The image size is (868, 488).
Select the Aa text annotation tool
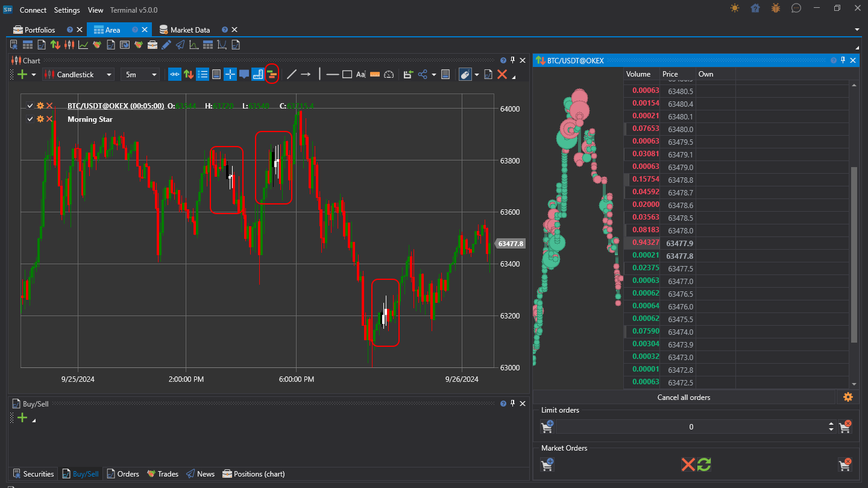(x=360, y=74)
